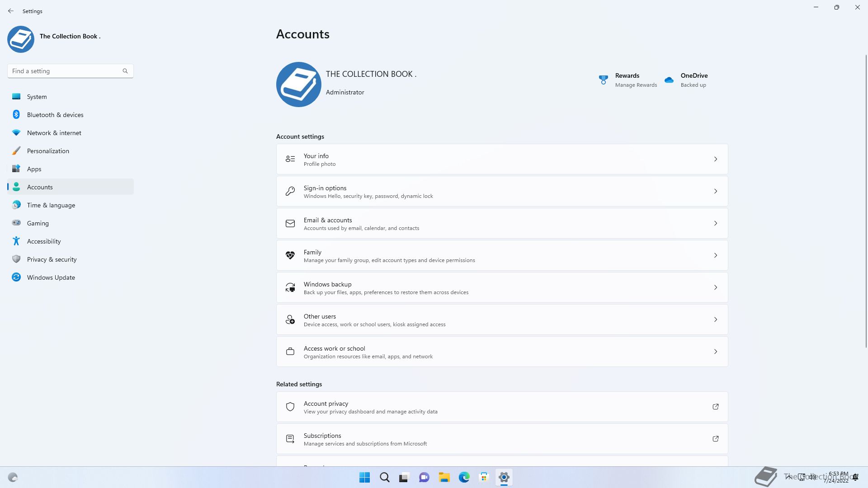Image resolution: width=868 pixels, height=488 pixels.
Task: Open Microsoft Store from taskbar
Action: click(x=484, y=477)
